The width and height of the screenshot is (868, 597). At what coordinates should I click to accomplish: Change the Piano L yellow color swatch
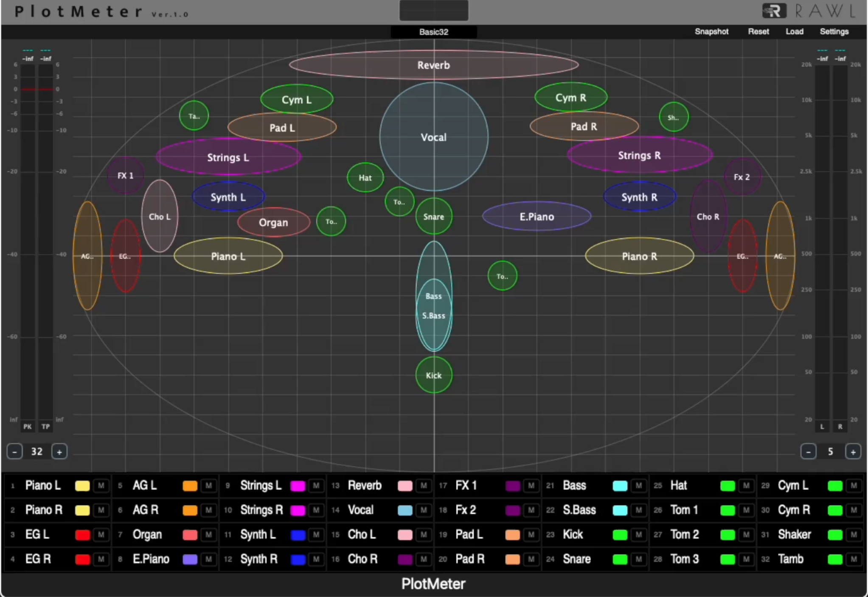[82, 486]
